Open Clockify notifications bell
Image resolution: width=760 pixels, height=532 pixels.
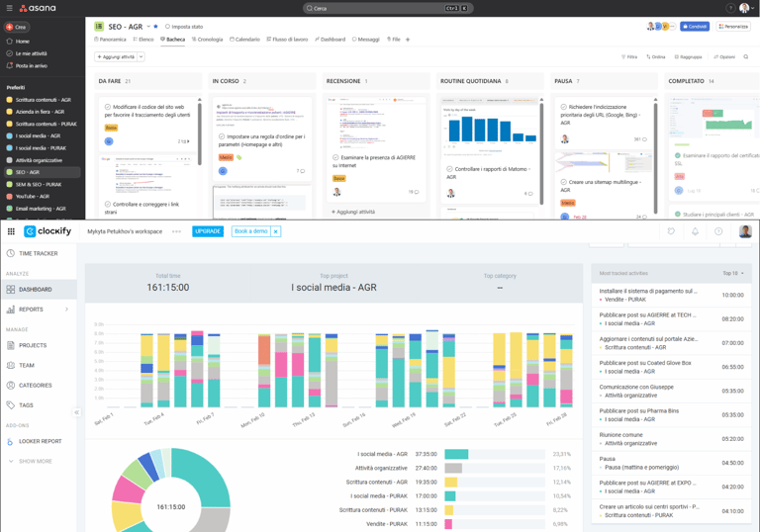tap(695, 231)
